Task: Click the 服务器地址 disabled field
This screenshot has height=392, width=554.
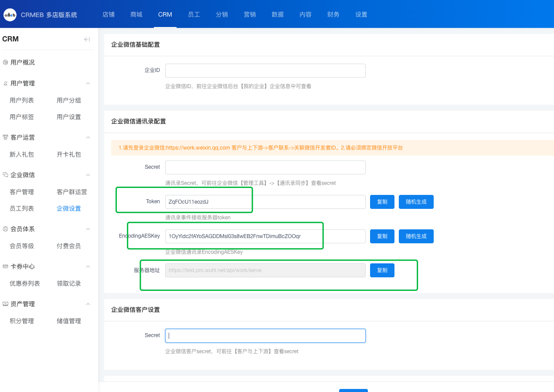Action: (265, 270)
